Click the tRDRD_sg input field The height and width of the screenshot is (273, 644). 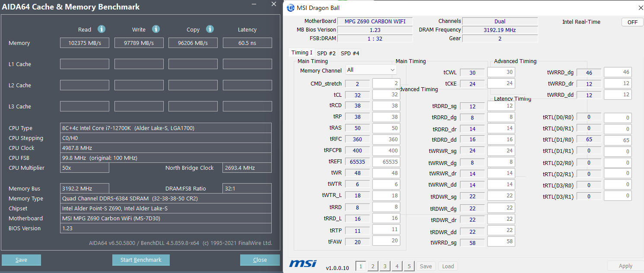501,106
